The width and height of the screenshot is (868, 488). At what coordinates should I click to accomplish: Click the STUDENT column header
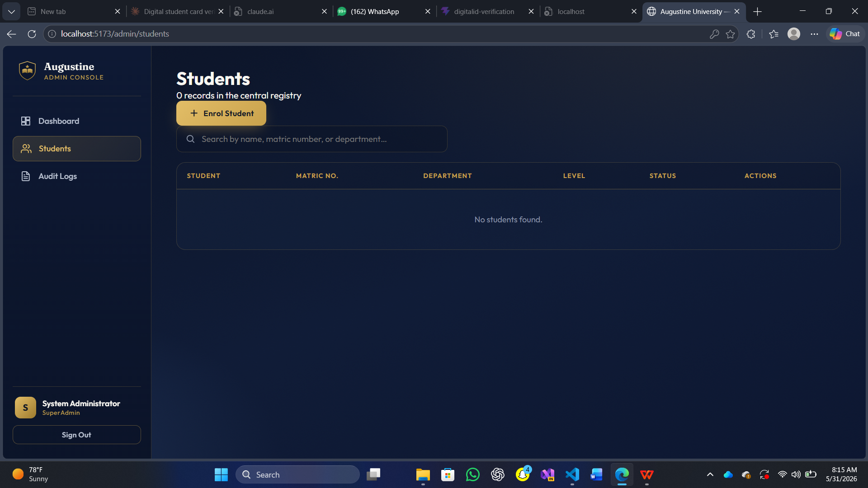click(x=203, y=176)
